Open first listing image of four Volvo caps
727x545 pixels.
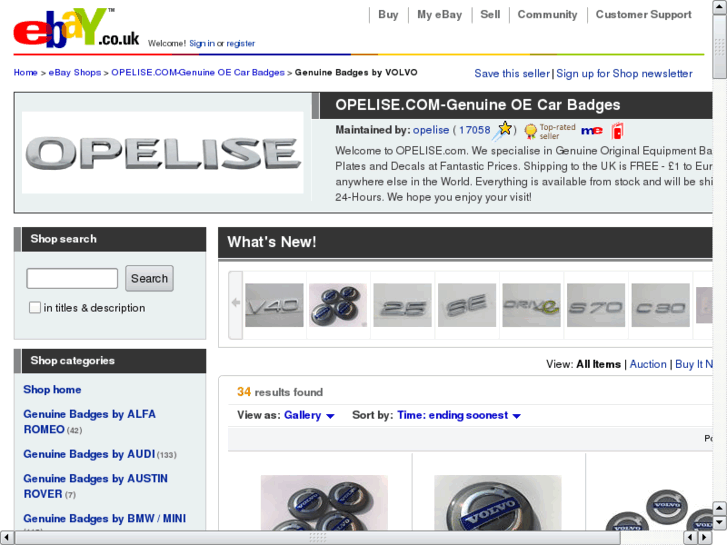point(324,502)
